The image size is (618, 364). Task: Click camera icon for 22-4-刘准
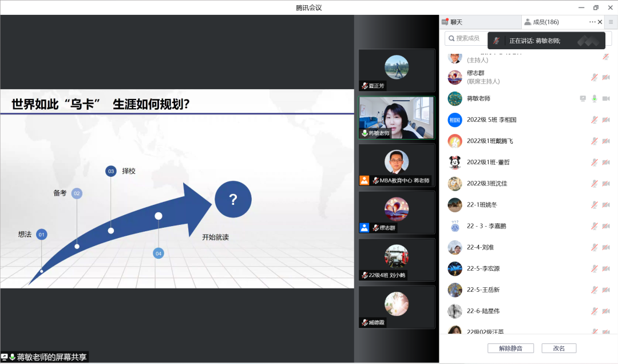[x=606, y=247]
